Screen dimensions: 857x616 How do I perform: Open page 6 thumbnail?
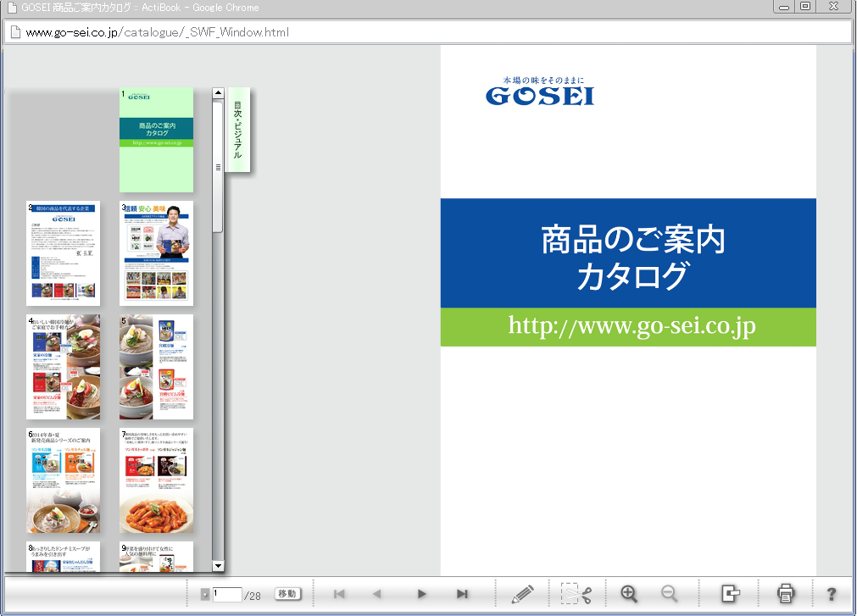[x=64, y=480]
